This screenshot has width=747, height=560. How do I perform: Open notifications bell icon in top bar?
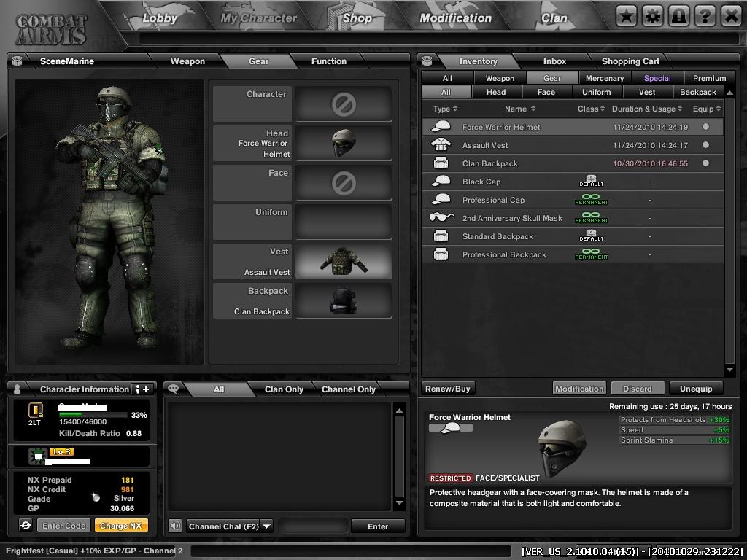point(678,17)
